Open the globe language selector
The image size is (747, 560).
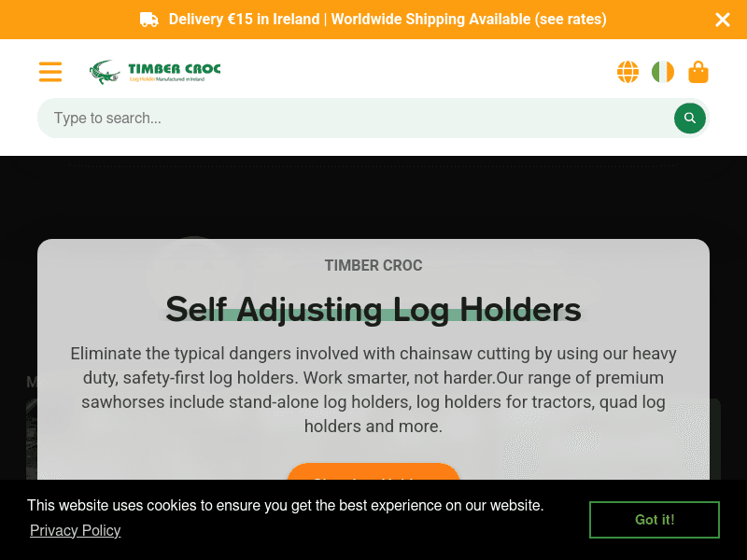pos(627,72)
